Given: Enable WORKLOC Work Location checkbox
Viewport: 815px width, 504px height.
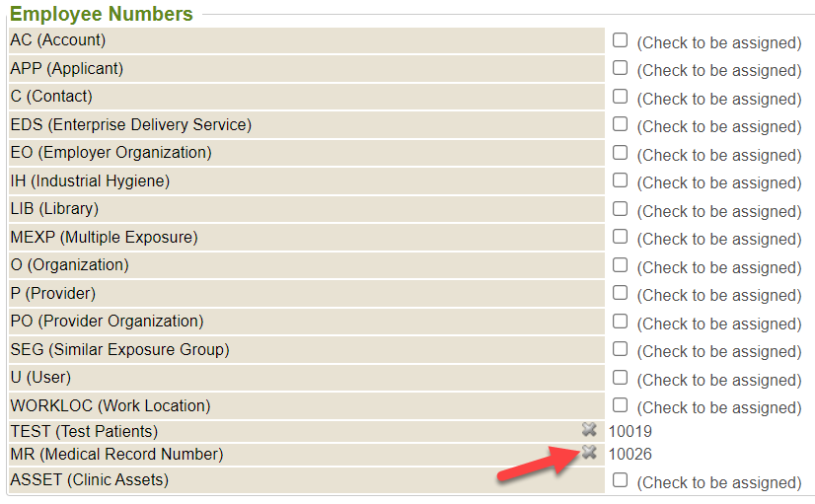Looking at the screenshot, I should [620, 405].
